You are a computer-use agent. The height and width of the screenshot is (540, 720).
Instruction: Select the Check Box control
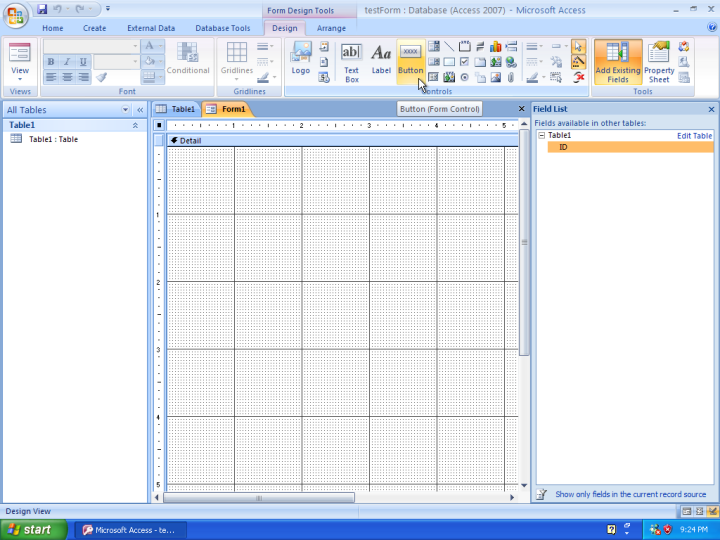pyautogui.click(x=465, y=62)
